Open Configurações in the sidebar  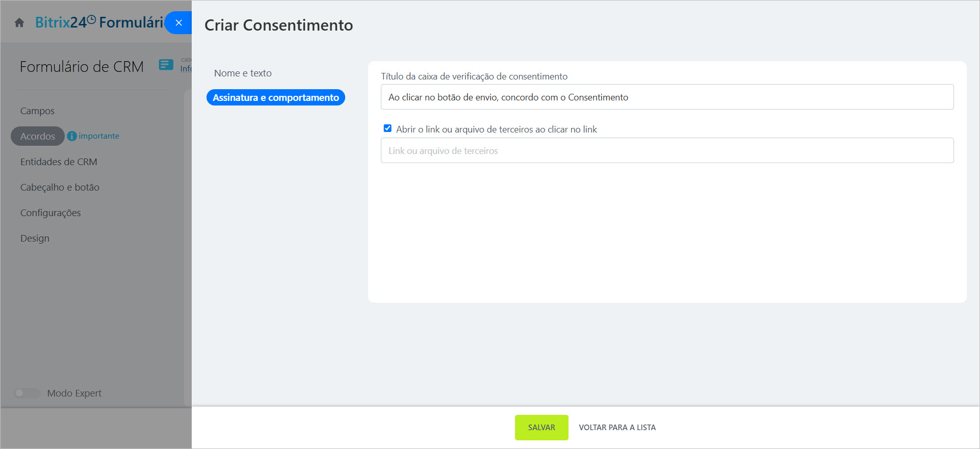click(x=50, y=213)
